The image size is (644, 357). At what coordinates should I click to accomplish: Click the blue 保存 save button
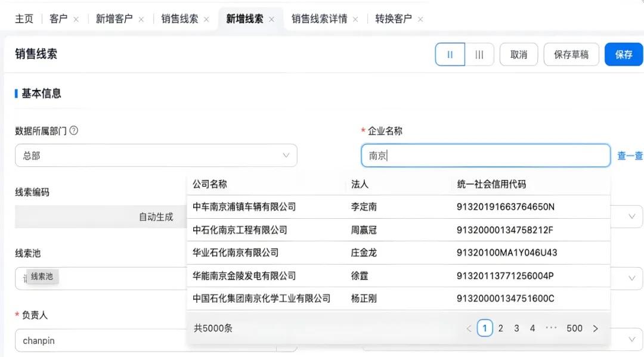coord(624,54)
